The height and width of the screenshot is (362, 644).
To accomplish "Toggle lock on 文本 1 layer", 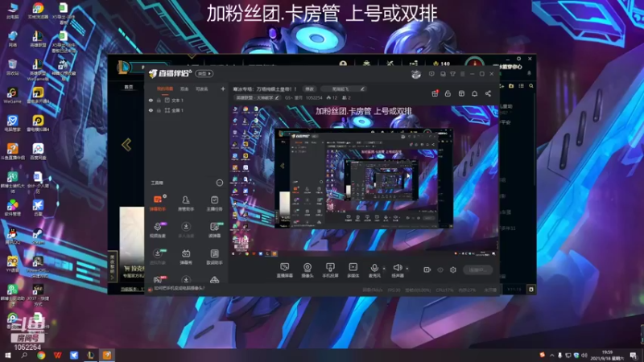I will tap(159, 100).
